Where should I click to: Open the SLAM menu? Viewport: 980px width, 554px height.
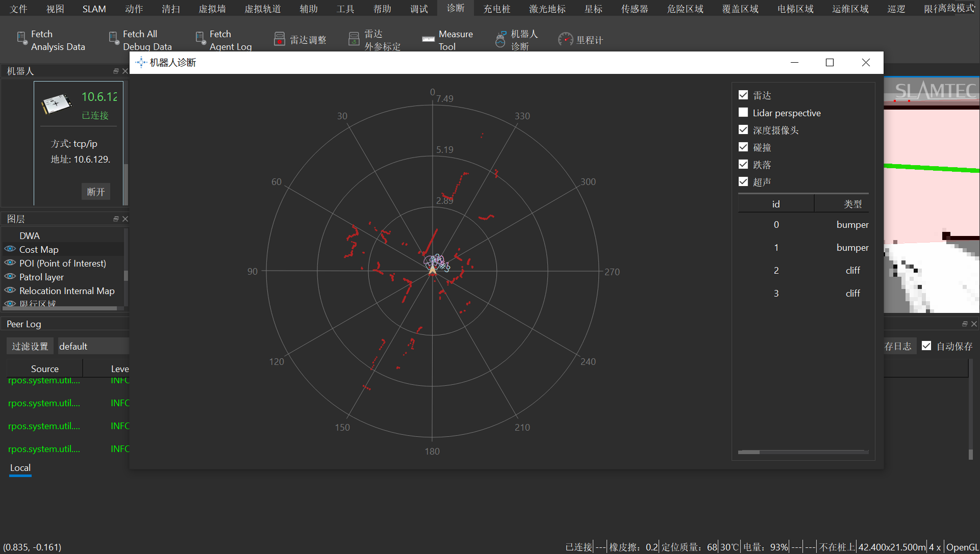94,9
